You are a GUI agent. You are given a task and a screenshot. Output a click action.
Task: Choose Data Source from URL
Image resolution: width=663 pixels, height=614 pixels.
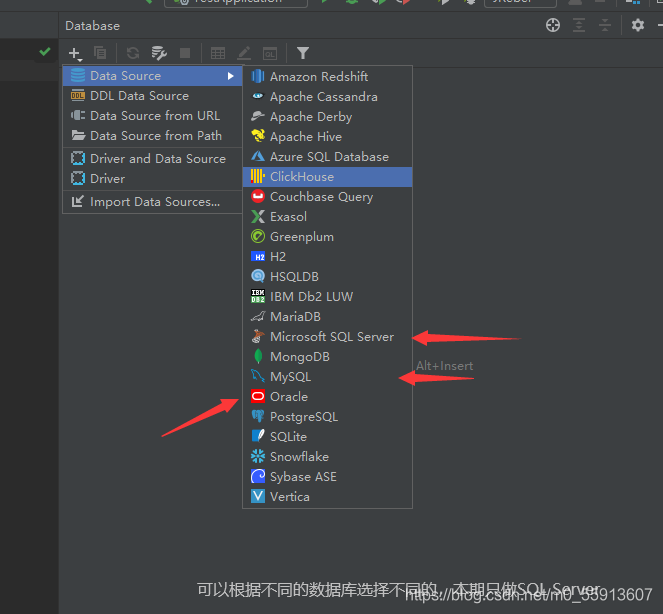click(152, 116)
